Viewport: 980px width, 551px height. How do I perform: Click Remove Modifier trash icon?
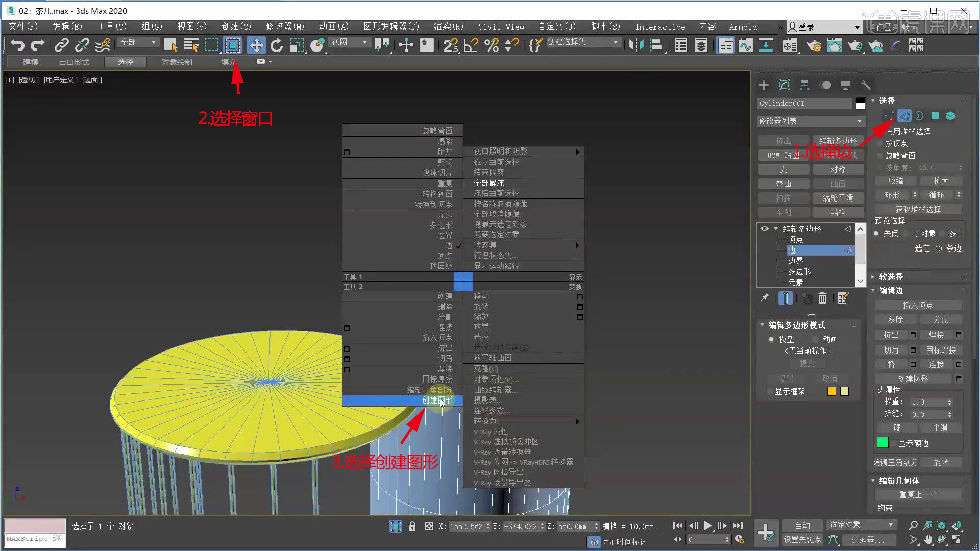(822, 298)
